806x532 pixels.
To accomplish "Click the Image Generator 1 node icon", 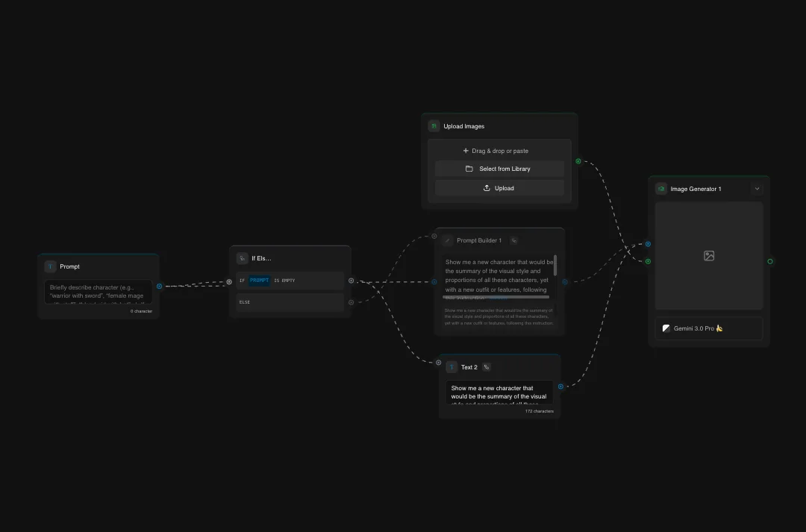I will tap(660, 189).
